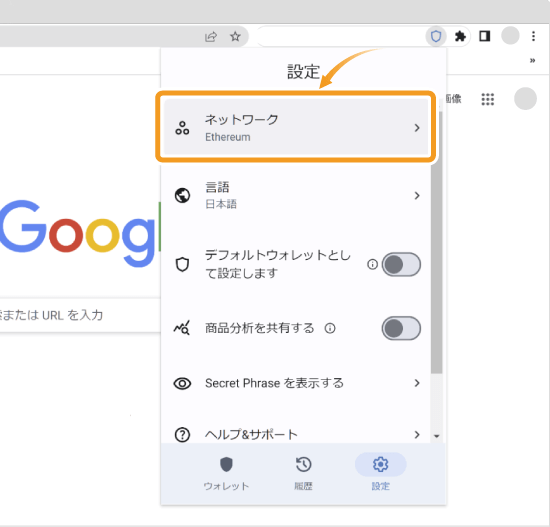Select the 設定 tab at bottom
This screenshot has width=550, height=527.
click(x=381, y=473)
